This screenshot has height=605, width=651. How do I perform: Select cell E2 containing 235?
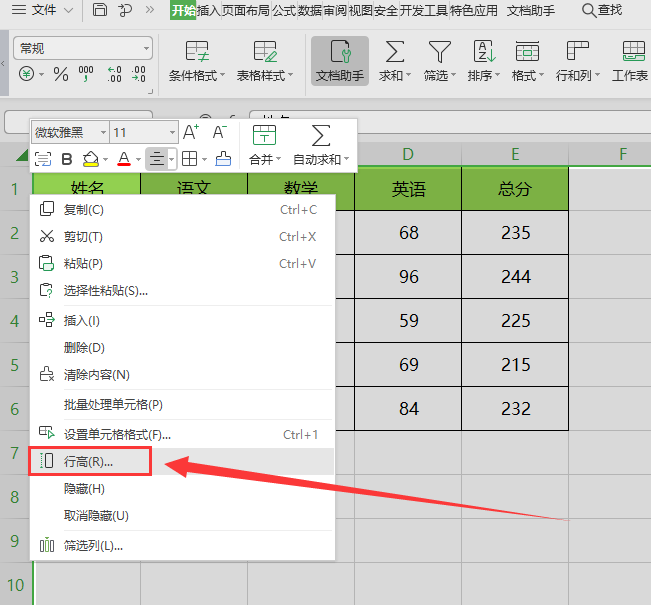[x=515, y=232]
